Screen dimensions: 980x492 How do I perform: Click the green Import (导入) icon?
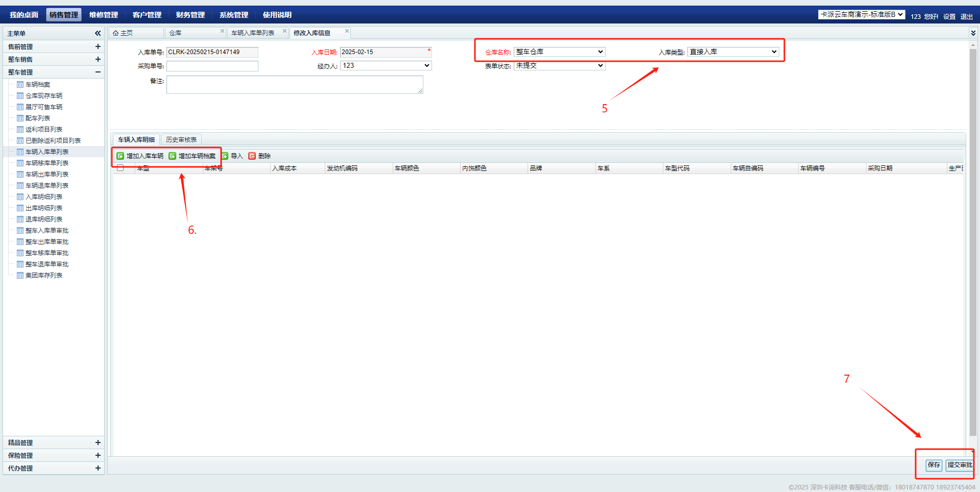[x=225, y=156]
